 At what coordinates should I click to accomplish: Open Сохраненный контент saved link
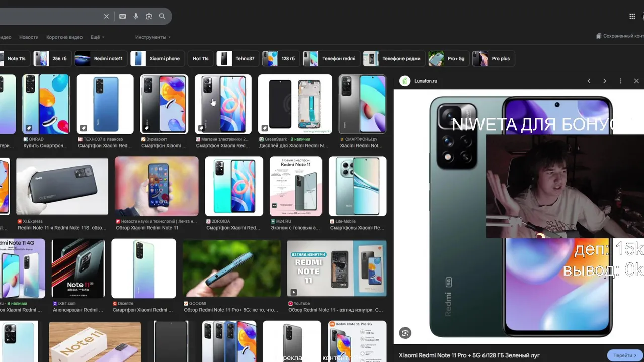[x=620, y=36]
